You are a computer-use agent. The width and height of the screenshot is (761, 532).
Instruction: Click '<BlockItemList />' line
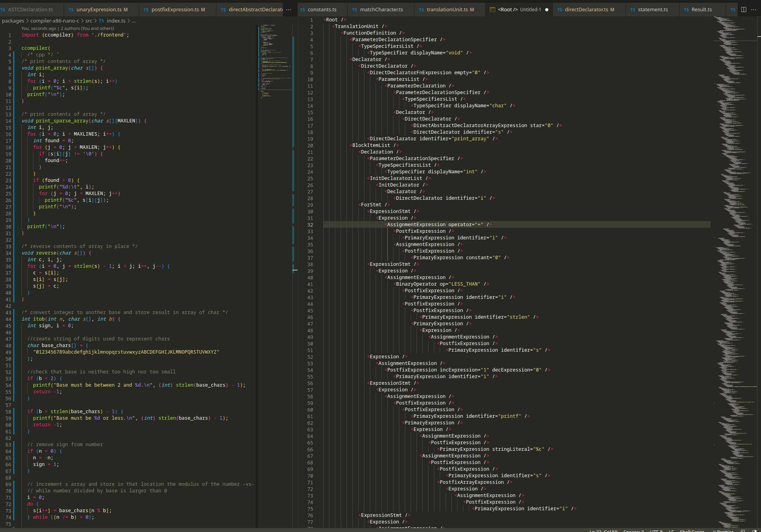point(374,145)
